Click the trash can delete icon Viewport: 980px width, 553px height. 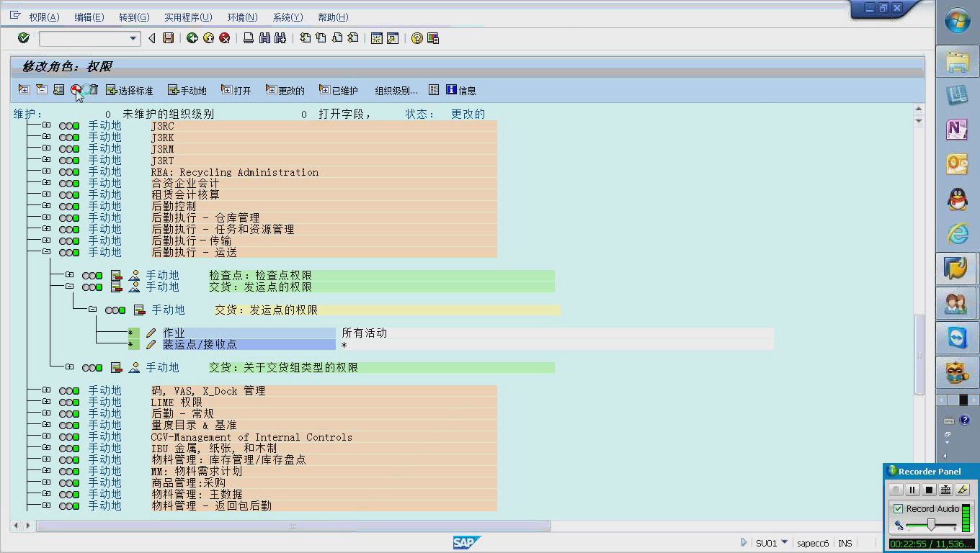point(93,90)
